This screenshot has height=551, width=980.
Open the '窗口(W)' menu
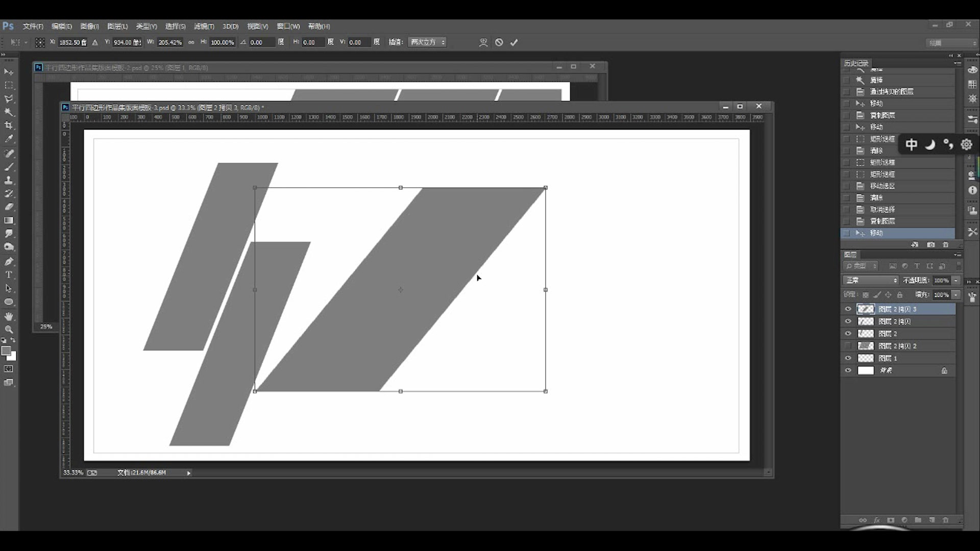pos(288,26)
